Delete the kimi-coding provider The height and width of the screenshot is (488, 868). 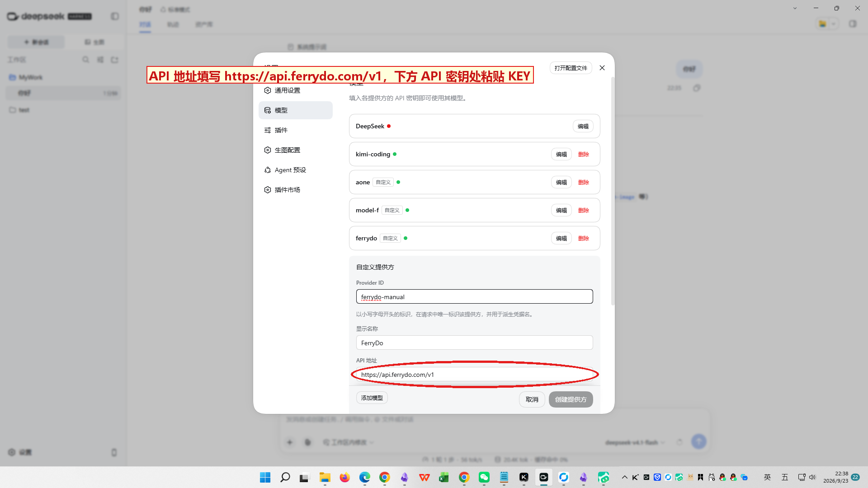click(x=583, y=154)
